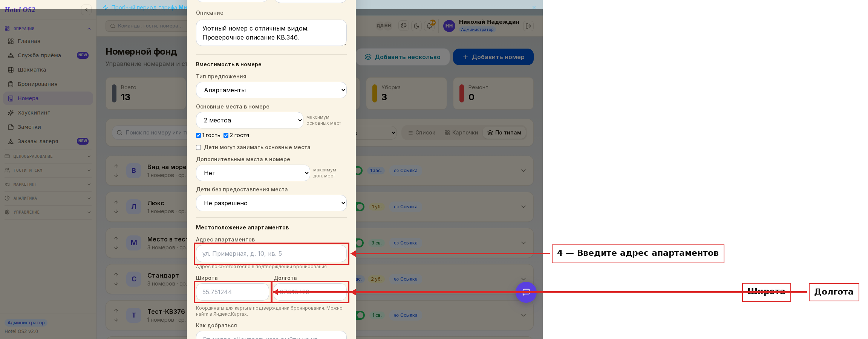This screenshot has width=868, height=339.
Task: Uncheck the 2 гостя checkbox
Action: click(226, 135)
